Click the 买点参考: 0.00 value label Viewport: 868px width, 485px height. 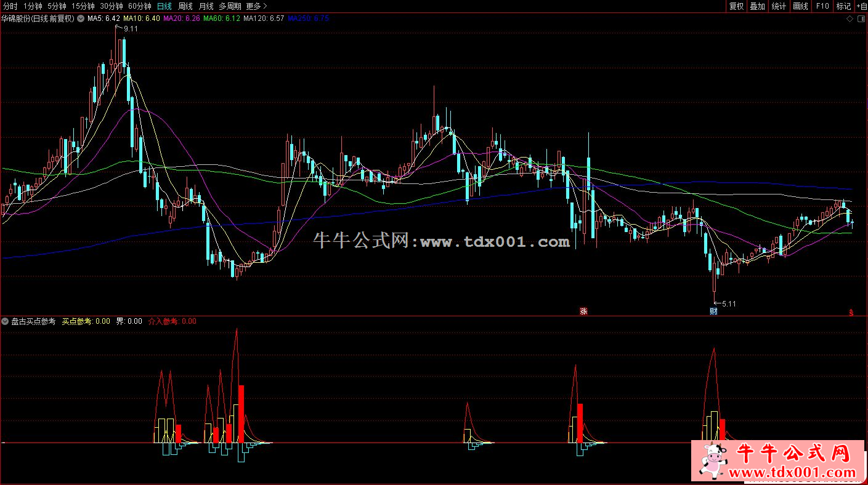pos(86,321)
